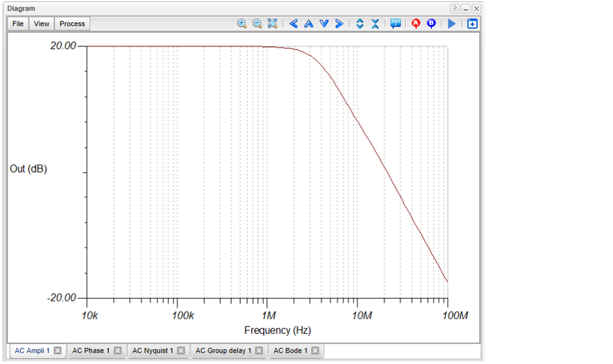
Task: Fit the plot using zoom-to-area icon
Action: 272,24
